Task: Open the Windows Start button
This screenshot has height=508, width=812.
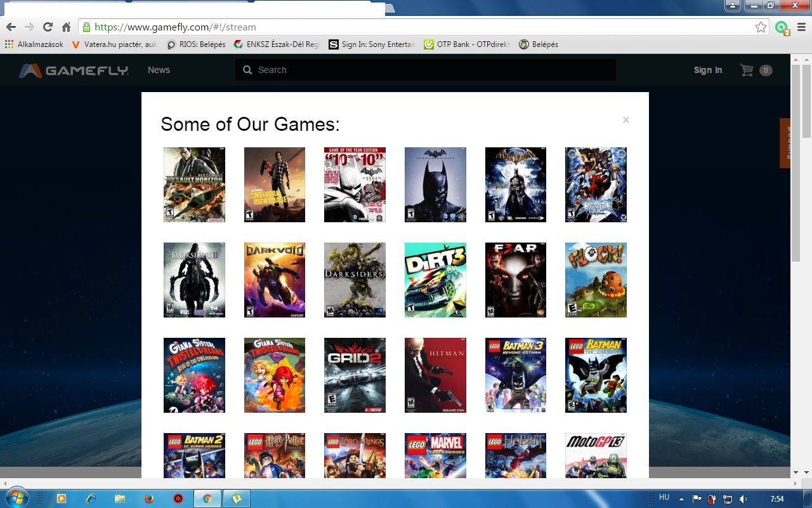Action: tap(16, 497)
